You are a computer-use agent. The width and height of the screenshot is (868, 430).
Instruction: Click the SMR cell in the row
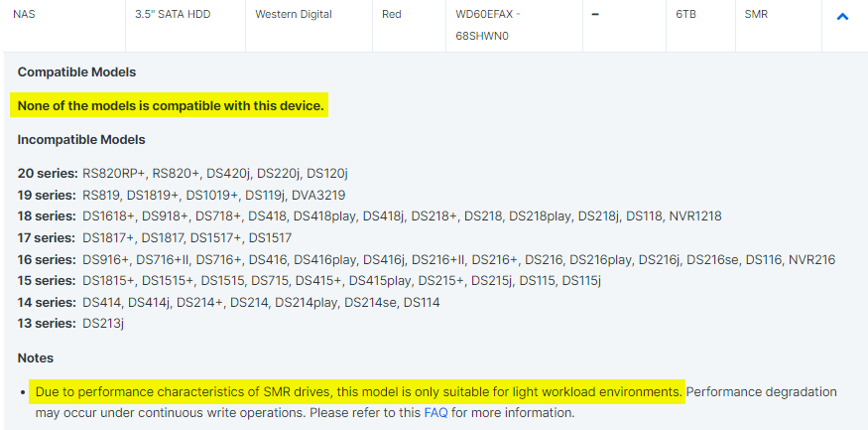pyautogui.click(x=756, y=15)
